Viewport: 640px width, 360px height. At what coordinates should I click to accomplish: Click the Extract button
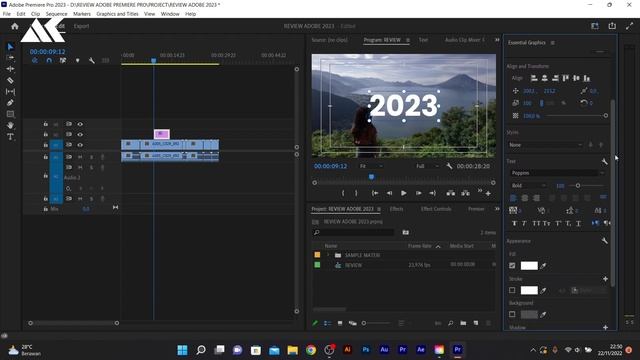pos(465,193)
